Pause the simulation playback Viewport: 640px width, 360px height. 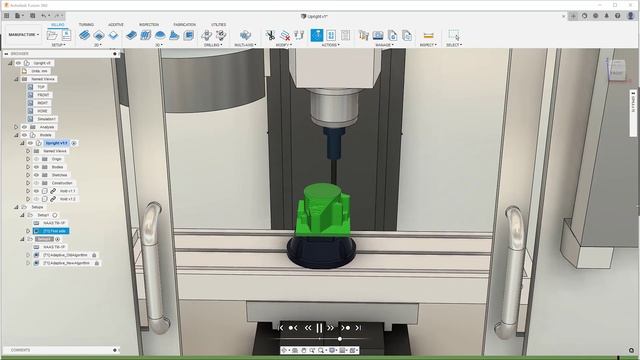[319, 328]
